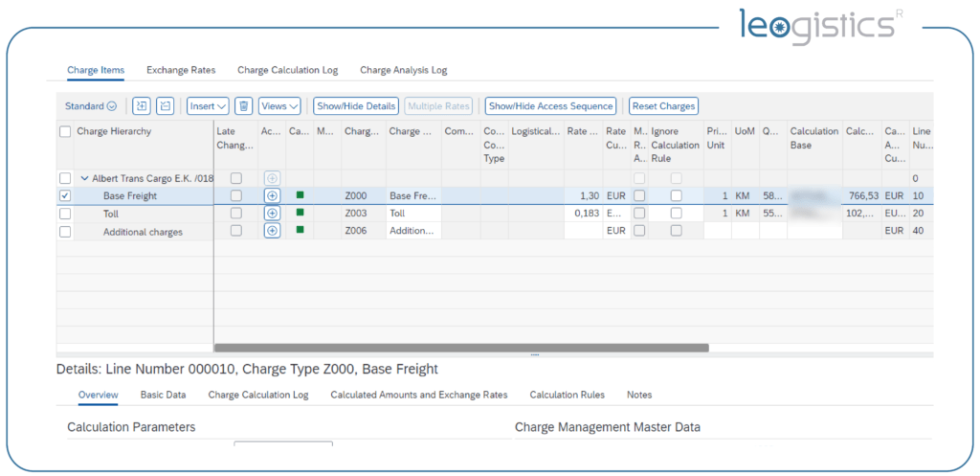Open Charge Calculation Log tab in details

(258, 395)
